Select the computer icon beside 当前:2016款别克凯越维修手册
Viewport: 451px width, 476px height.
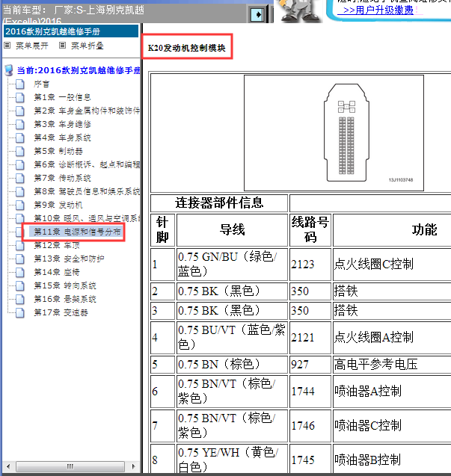[9, 70]
